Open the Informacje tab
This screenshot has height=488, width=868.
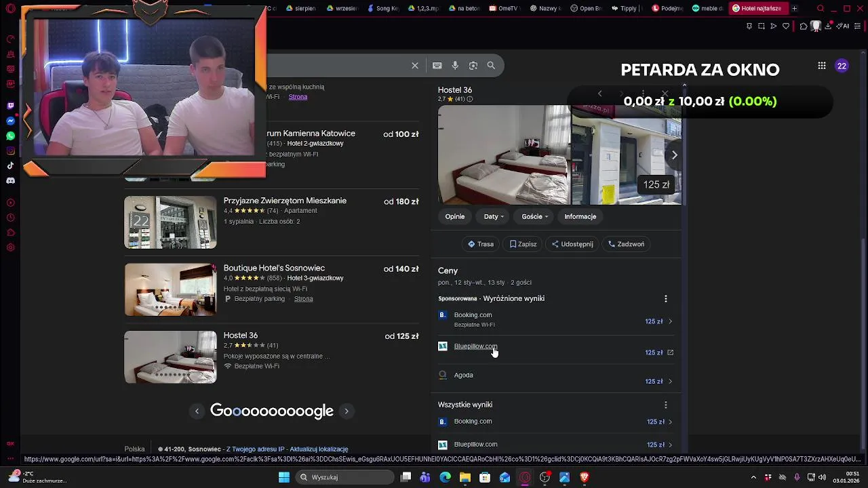pos(580,216)
